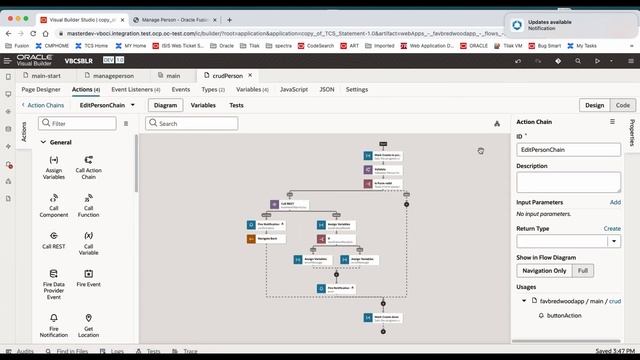Select the Navigate Back node in diagram
The width and height of the screenshot is (640, 360).
[266, 238]
